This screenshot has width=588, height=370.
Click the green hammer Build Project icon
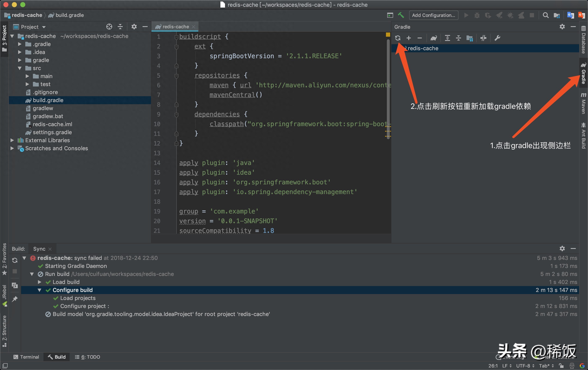click(401, 15)
